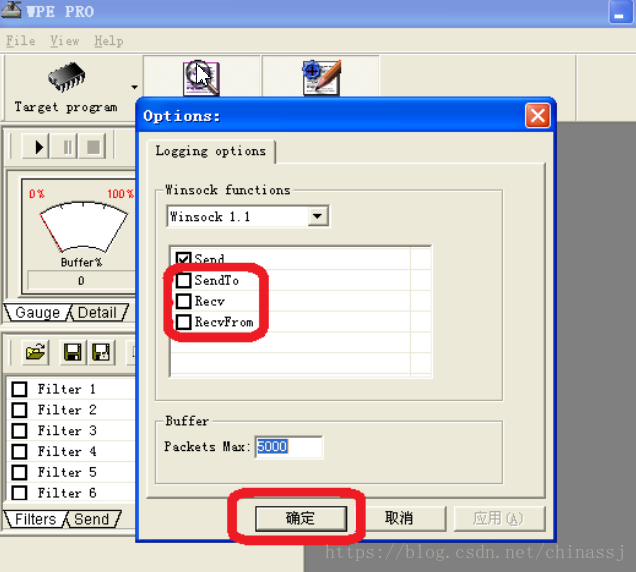The width and height of the screenshot is (636, 572).
Task: Switch to the Gauge tab
Action: pyautogui.click(x=37, y=313)
